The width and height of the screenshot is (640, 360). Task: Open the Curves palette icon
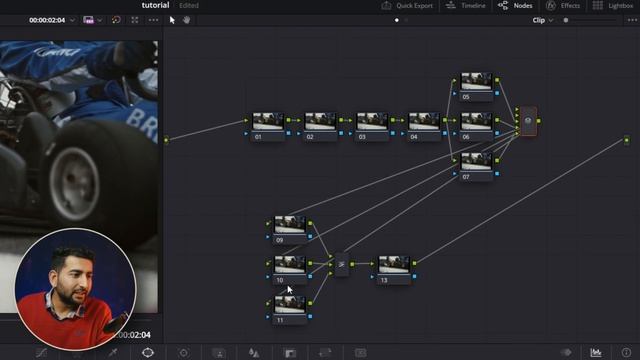[41, 353]
